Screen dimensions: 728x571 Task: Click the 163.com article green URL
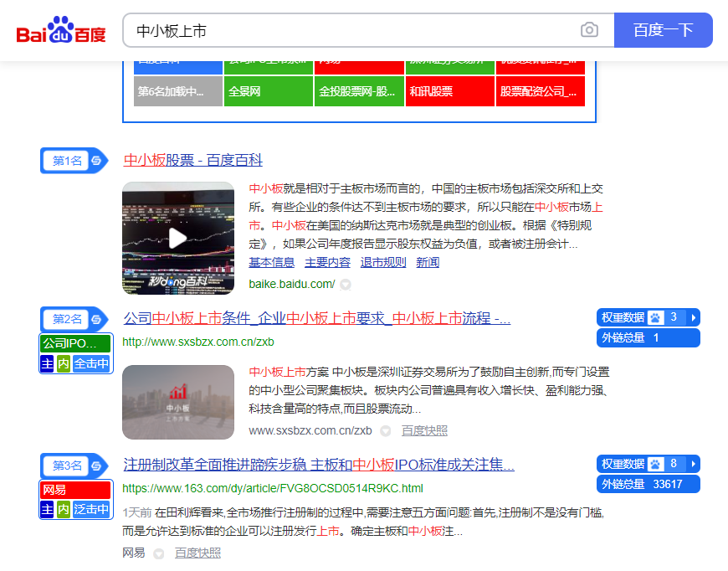click(x=273, y=488)
